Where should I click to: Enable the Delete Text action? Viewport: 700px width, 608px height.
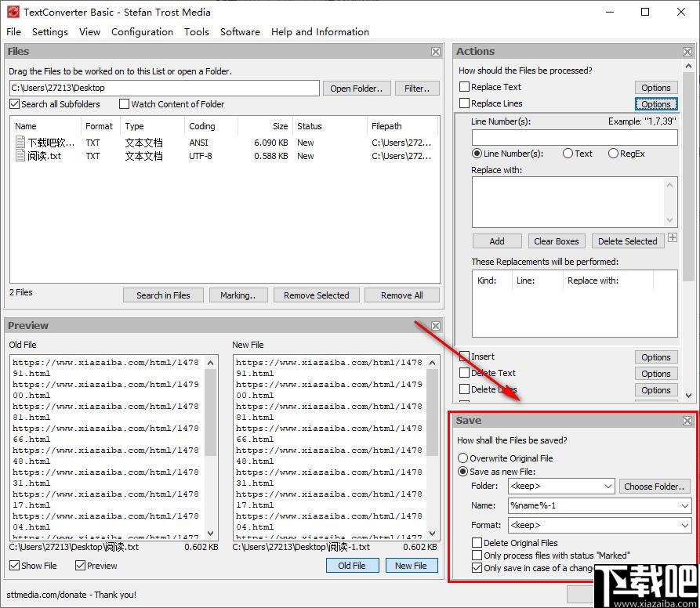(464, 372)
